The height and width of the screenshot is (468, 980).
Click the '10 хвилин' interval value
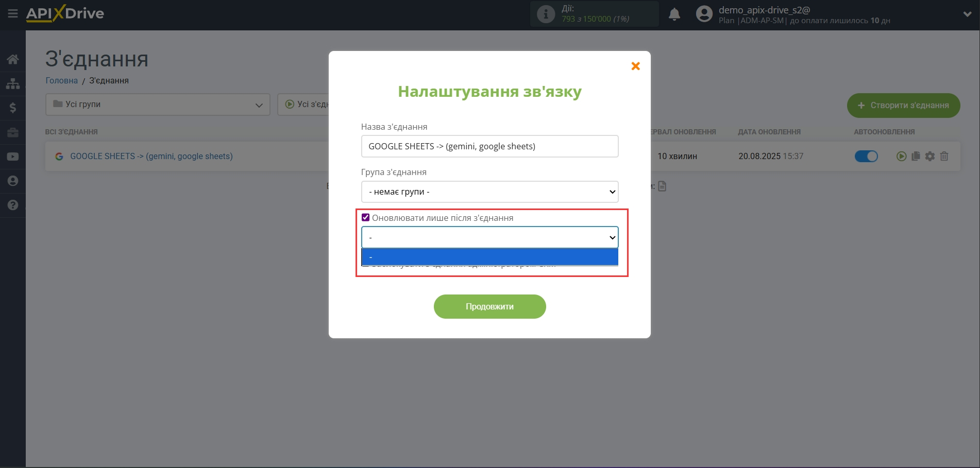click(677, 156)
